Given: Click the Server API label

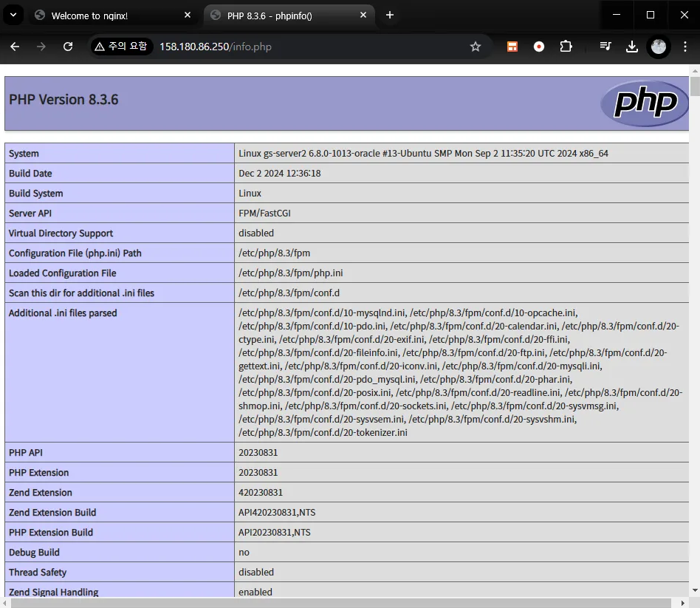Looking at the screenshot, I should (30, 213).
